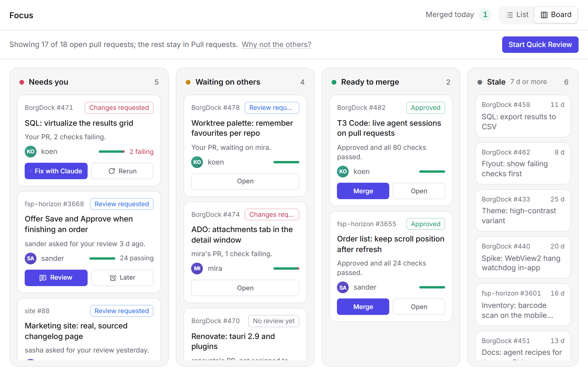Open BorgDock #482 pull request
Image resolution: width=588 pixels, height=376 pixels.
click(x=419, y=191)
